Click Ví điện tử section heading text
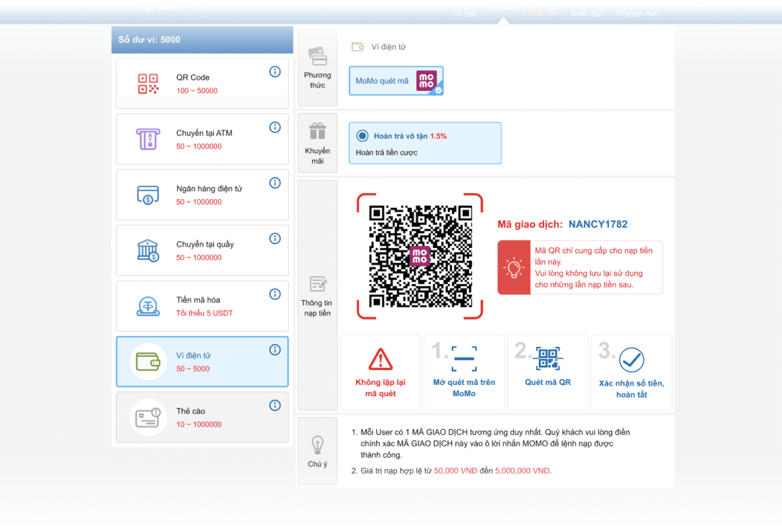This screenshot has width=782, height=532. click(x=389, y=47)
